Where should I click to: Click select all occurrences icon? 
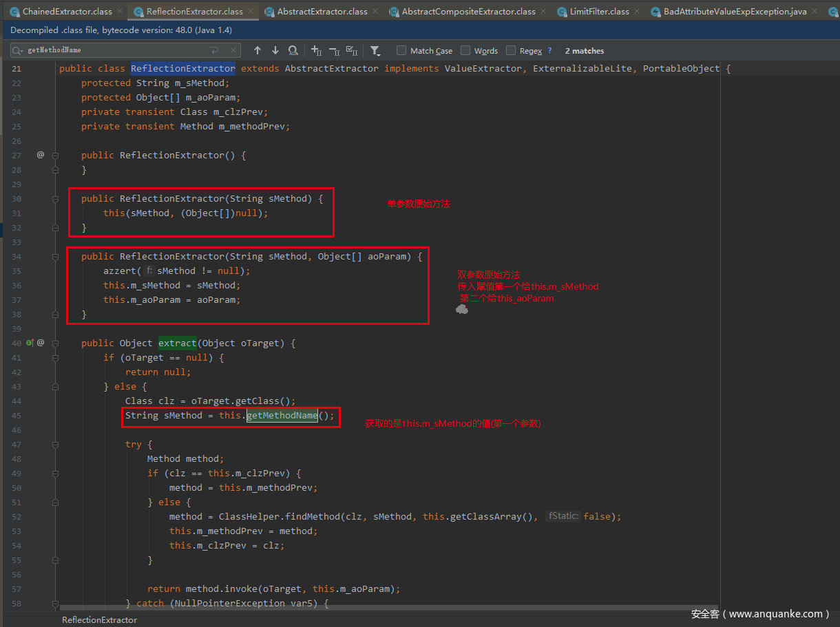[352, 50]
